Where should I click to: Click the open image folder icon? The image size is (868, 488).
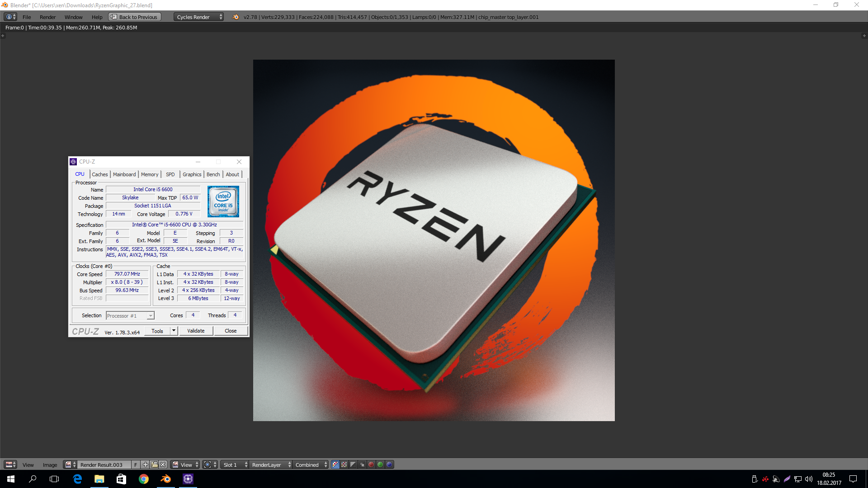(154, 465)
